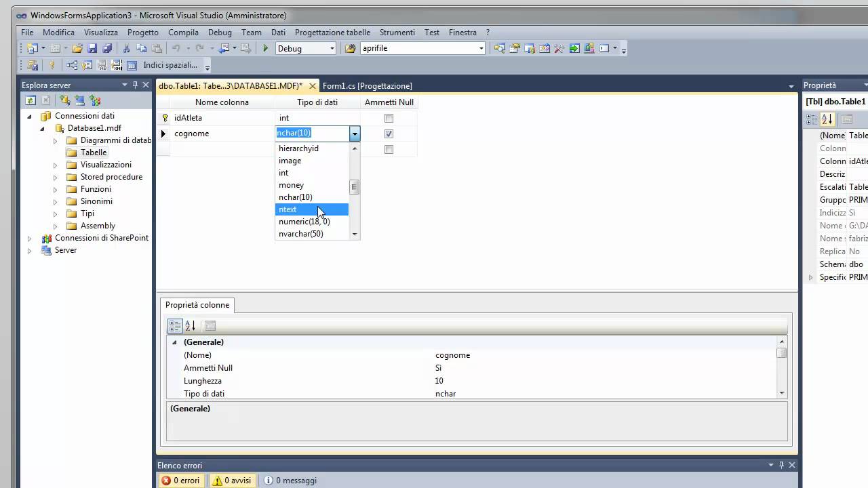This screenshot has width=868, height=488.
Task: Collapse the Connessioni dati node
Action: pos(29,116)
